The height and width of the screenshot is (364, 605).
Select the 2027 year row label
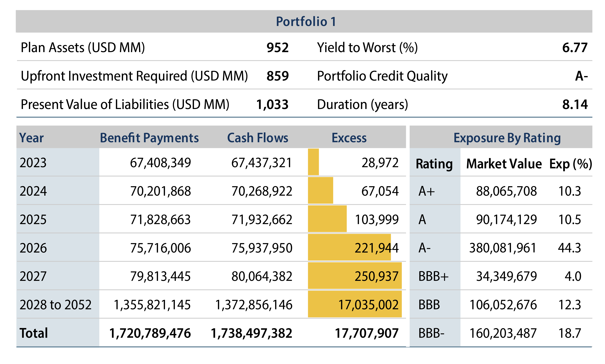(x=33, y=276)
